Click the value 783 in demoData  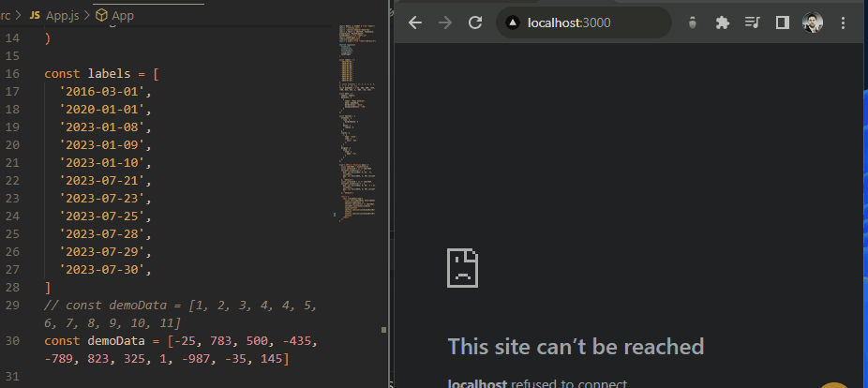point(220,341)
